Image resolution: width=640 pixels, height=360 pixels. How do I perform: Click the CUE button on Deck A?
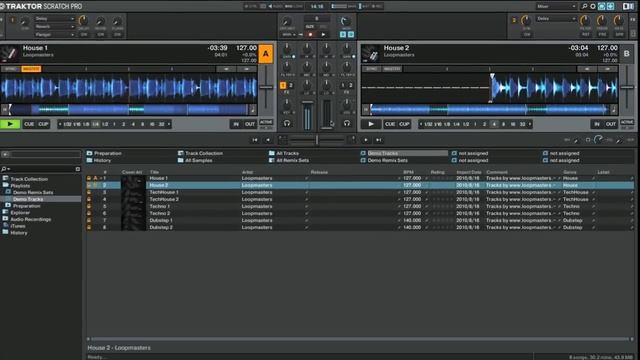[29, 124]
